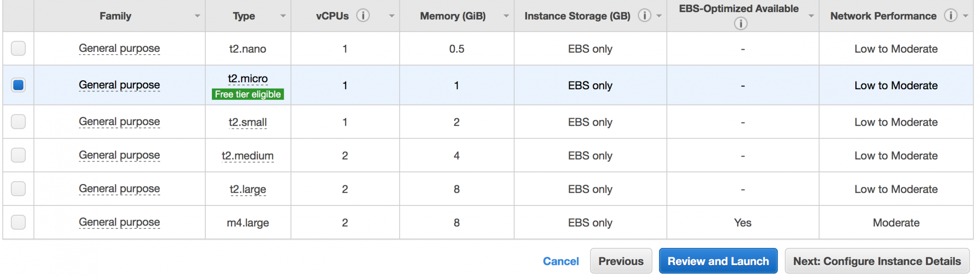Viewport: 980px width, 276px height.
Task: Click General purpose link in t2.large row
Action: (x=119, y=189)
